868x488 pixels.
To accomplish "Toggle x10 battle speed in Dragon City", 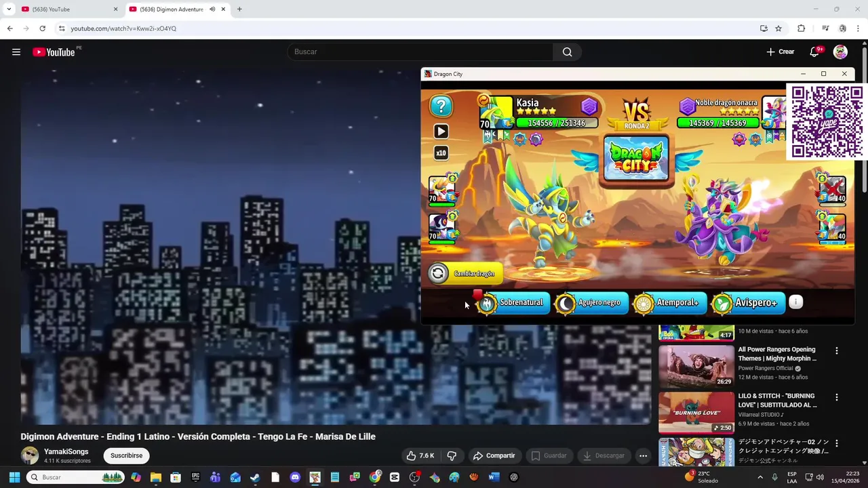I will click(441, 153).
